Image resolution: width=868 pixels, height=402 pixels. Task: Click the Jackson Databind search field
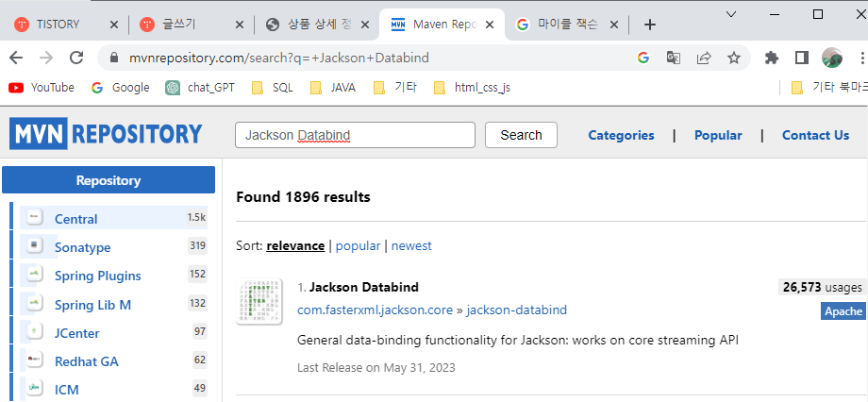point(355,135)
